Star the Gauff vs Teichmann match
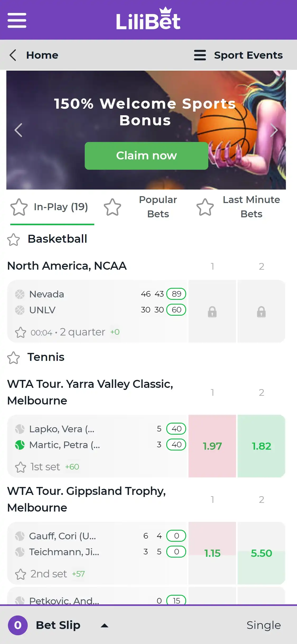This screenshot has height=644, width=297. (x=21, y=574)
